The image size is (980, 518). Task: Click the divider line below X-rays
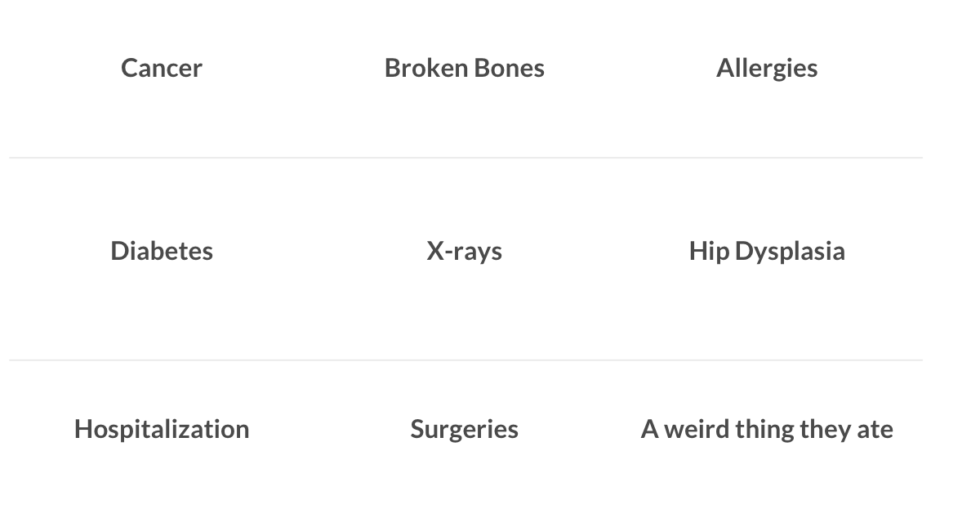pyautogui.click(x=464, y=360)
